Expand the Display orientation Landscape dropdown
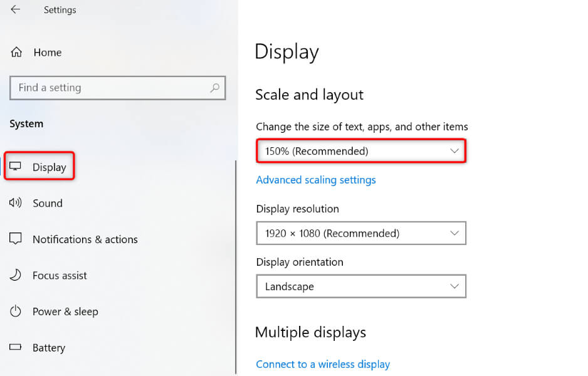The width and height of the screenshot is (588, 376). [361, 286]
